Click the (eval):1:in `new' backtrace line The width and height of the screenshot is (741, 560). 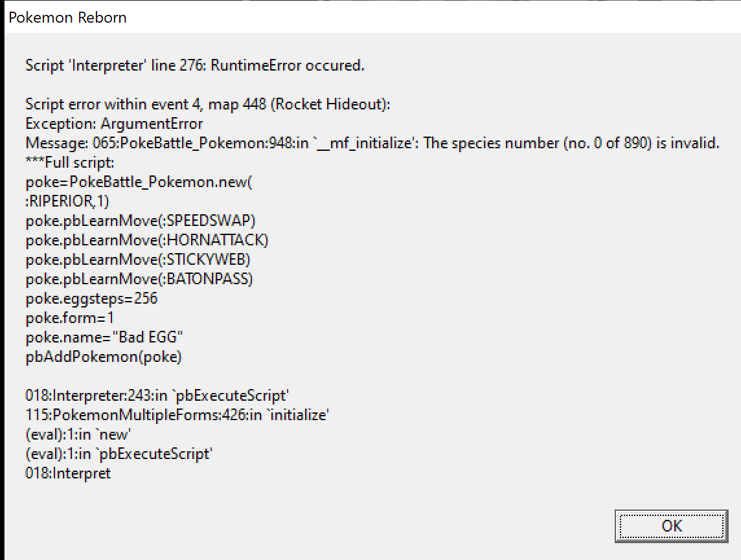78,434
